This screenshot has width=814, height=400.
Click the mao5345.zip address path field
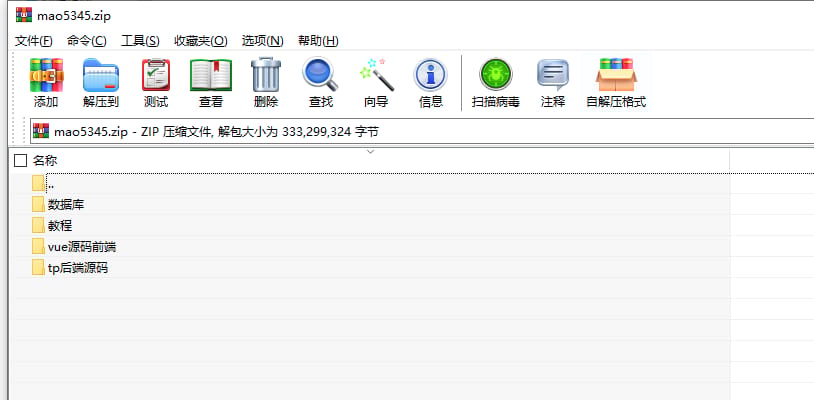pyautogui.click(x=422, y=131)
